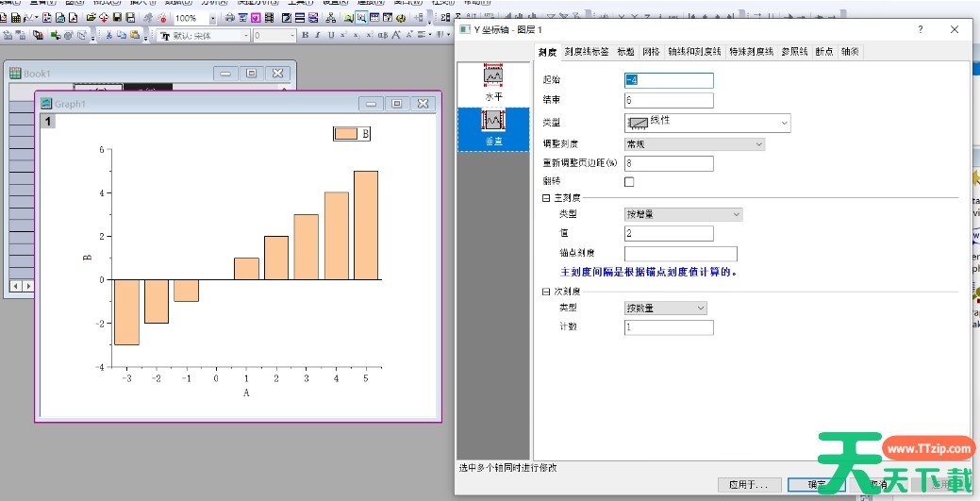Switch to the 断点 tab

tap(824, 52)
